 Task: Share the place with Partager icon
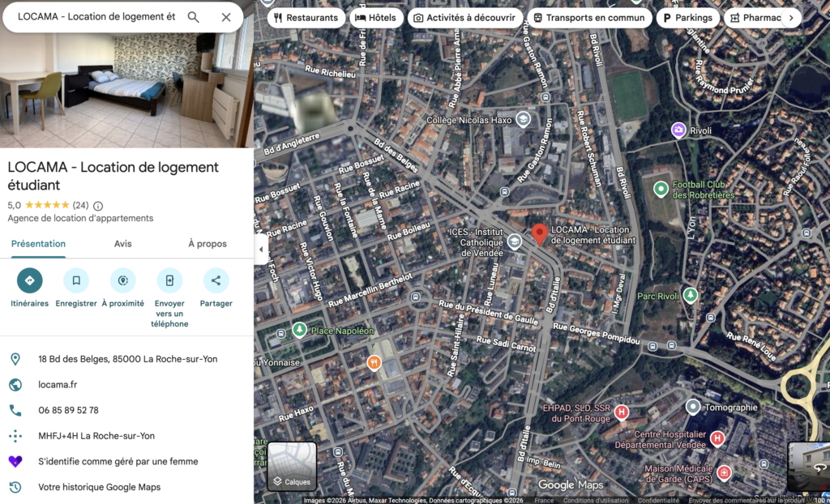(216, 280)
